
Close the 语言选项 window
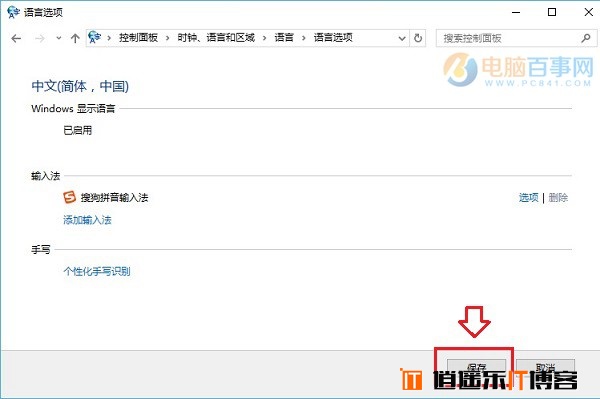pyautogui.click(x=589, y=12)
